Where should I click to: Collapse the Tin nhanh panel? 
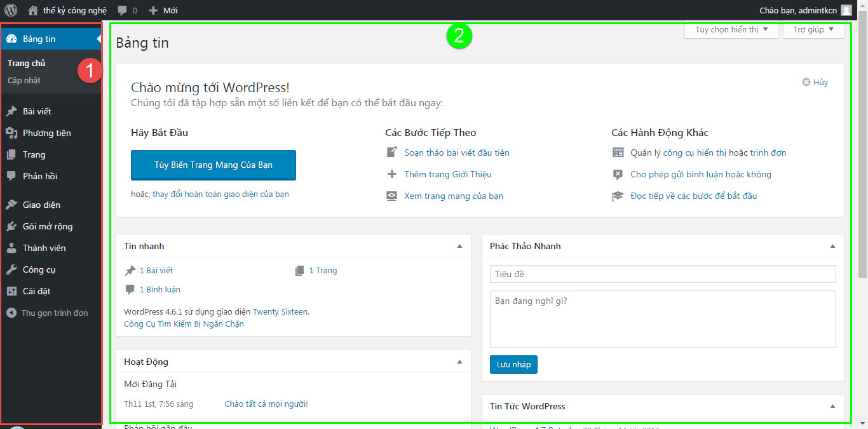tap(459, 246)
